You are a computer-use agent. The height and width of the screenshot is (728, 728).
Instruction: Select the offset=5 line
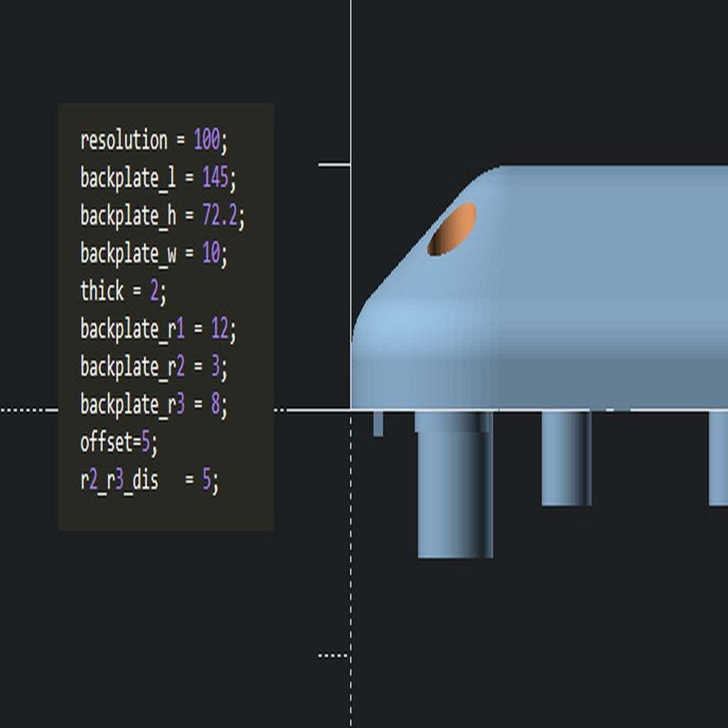click(x=117, y=439)
